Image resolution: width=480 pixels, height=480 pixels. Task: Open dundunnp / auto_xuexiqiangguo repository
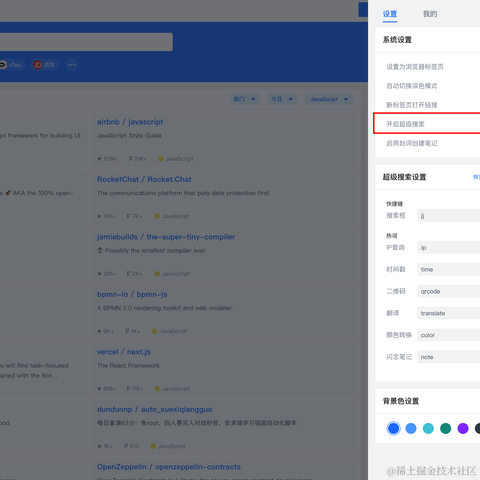pyautogui.click(x=154, y=409)
